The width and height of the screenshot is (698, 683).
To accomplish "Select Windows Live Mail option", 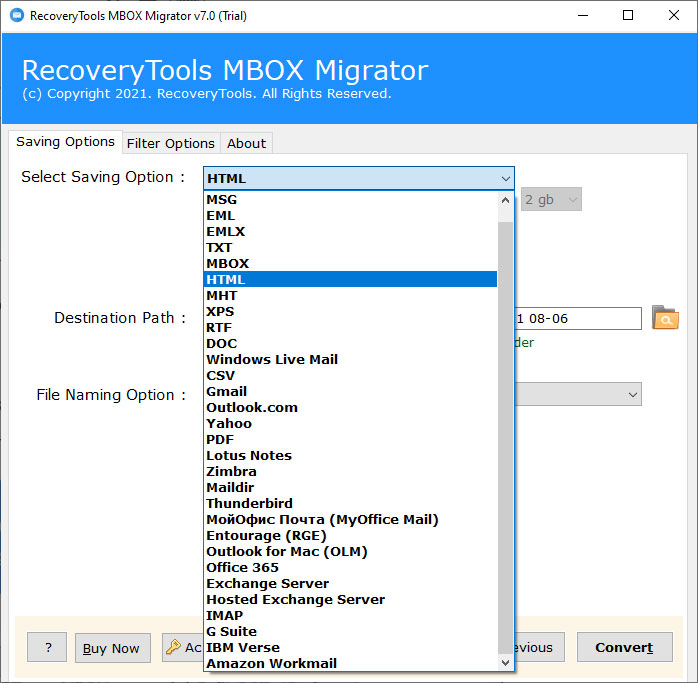I will 350,360.
